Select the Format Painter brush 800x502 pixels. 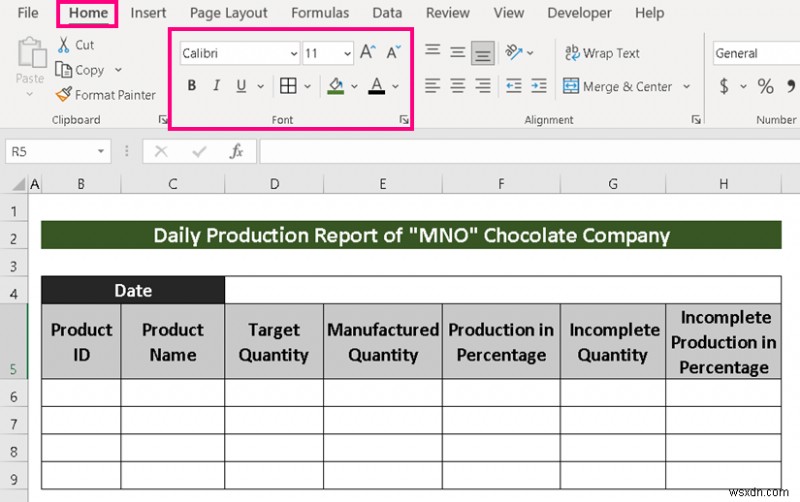click(64, 94)
